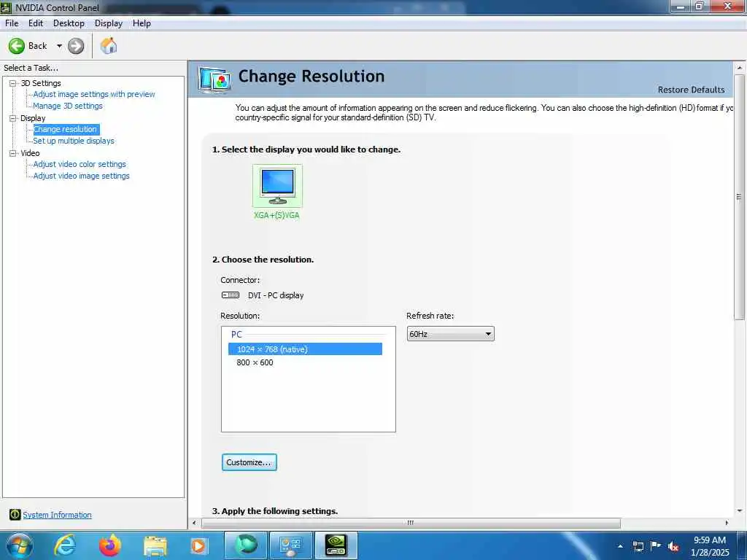Click the gray Forward arrow icon

[x=76, y=46]
